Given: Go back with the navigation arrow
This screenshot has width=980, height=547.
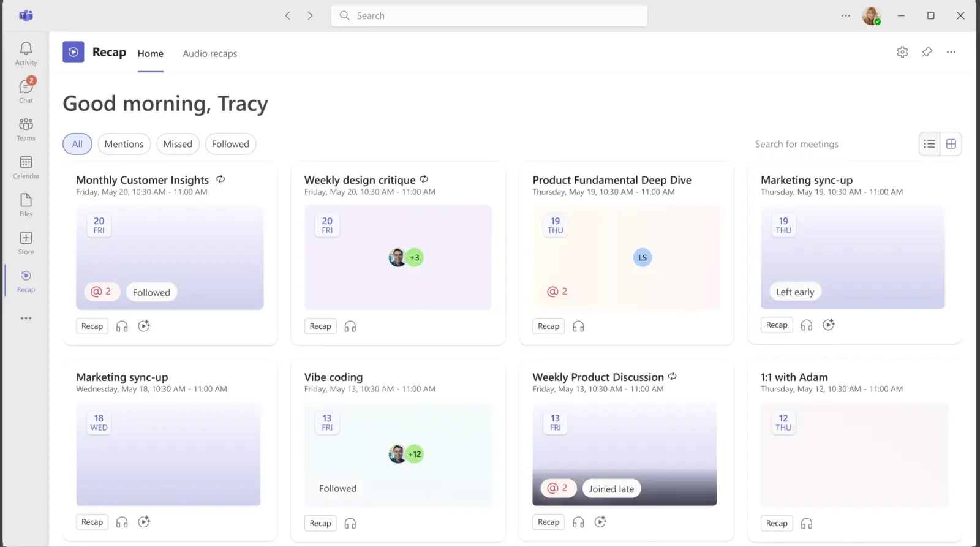Looking at the screenshot, I should (287, 16).
